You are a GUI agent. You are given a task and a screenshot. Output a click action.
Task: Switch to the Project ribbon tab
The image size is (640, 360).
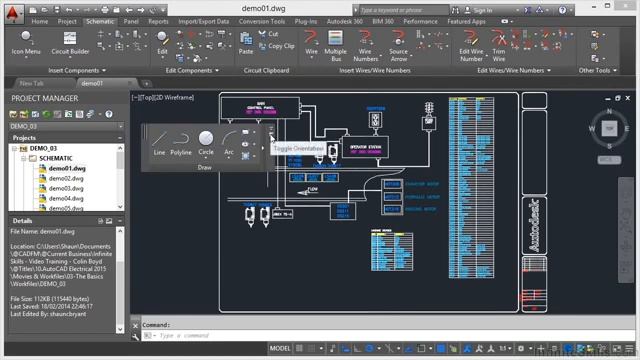[x=67, y=21]
